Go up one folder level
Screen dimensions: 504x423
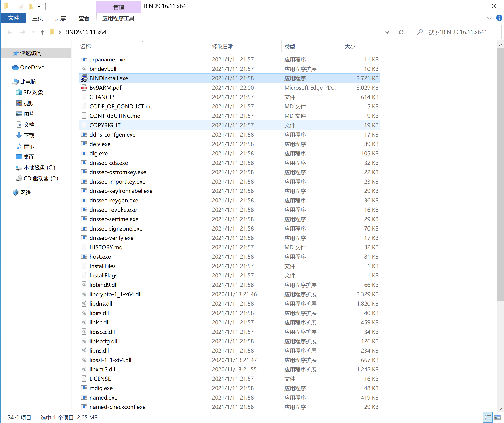(x=42, y=32)
